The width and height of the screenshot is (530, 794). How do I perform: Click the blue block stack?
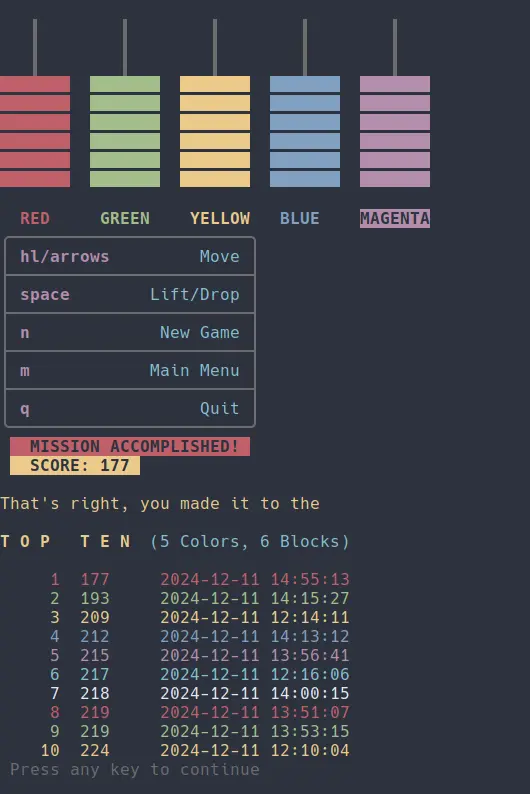[305, 132]
